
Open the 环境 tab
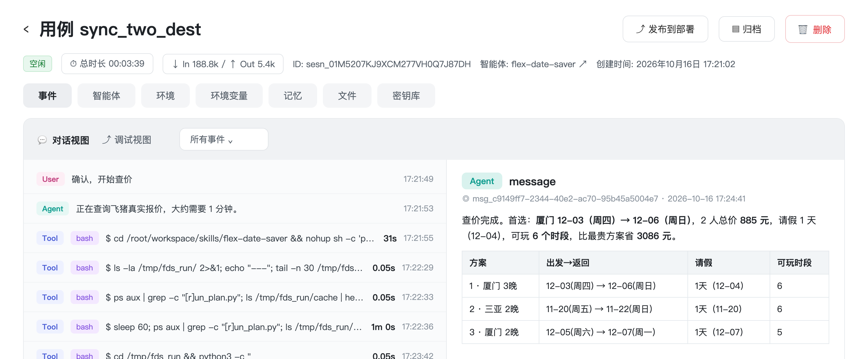(x=165, y=96)
